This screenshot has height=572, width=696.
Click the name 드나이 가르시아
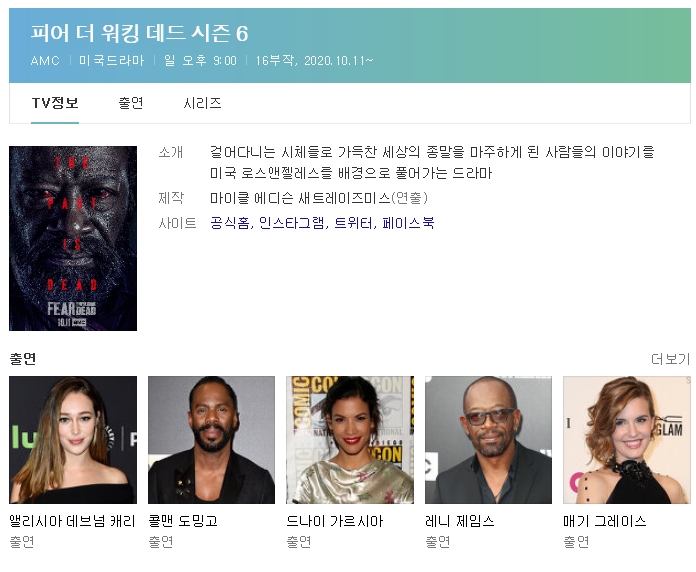coord(335,521)
